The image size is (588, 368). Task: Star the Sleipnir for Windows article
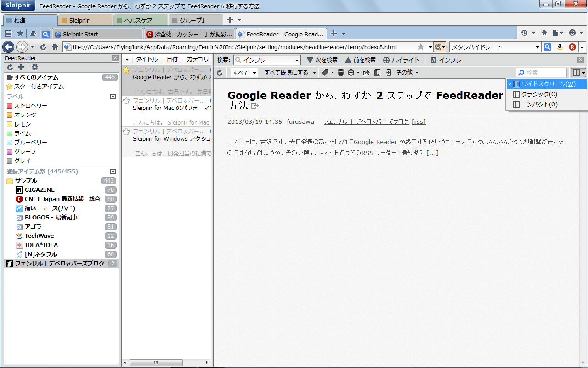[x=126, y=132]
